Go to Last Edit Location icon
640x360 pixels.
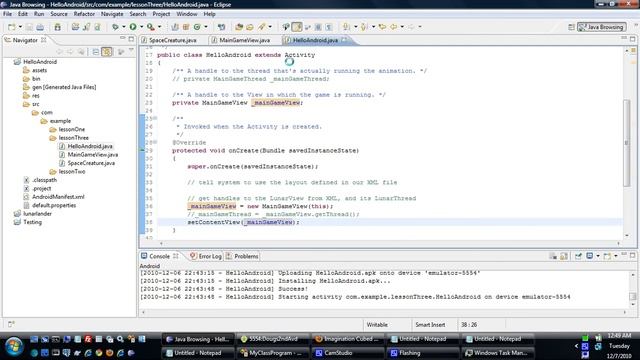382,27
